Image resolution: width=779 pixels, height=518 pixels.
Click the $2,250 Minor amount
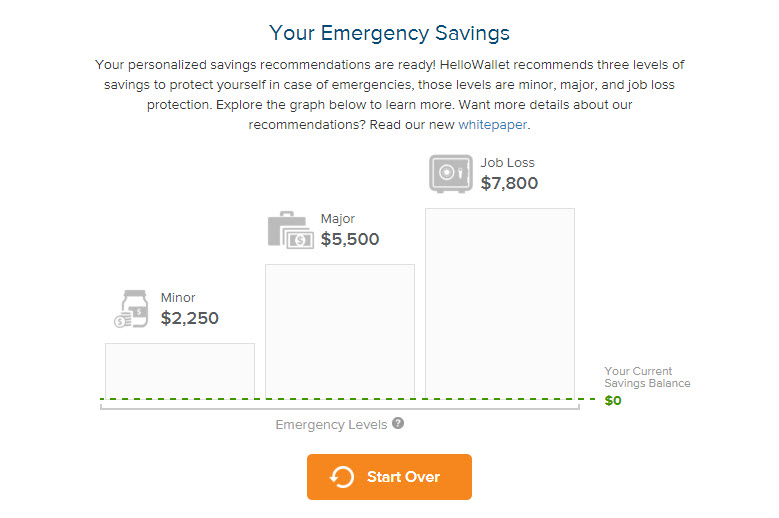click(x=189, y=319)
